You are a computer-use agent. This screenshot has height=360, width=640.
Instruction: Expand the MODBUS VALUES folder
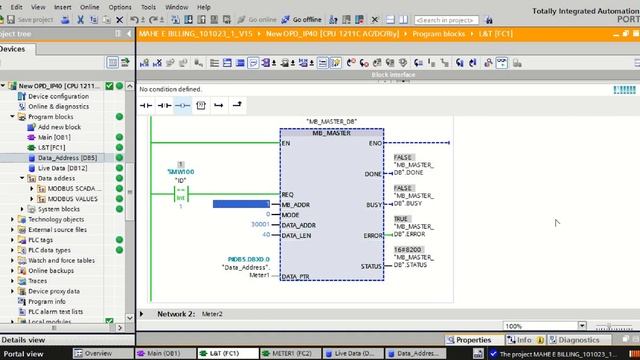32,199
